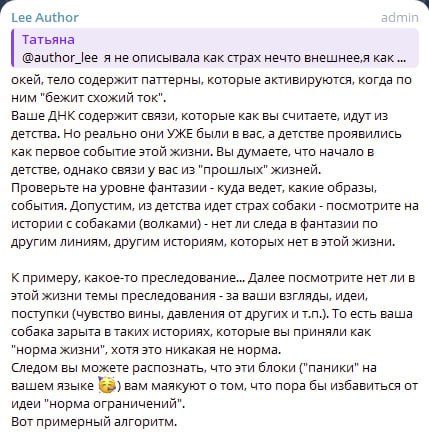The height and width of the screenshot is (433, 429).
Task: Click the quoted phrase "норма жизни"
Action: [x=59, y=350]
